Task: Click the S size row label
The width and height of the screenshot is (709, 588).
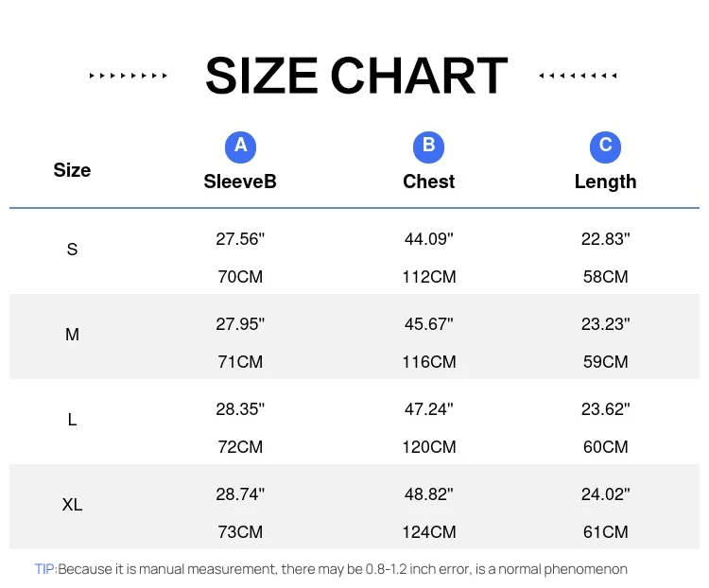Action: pyautogui.click(x=72, y=250)
